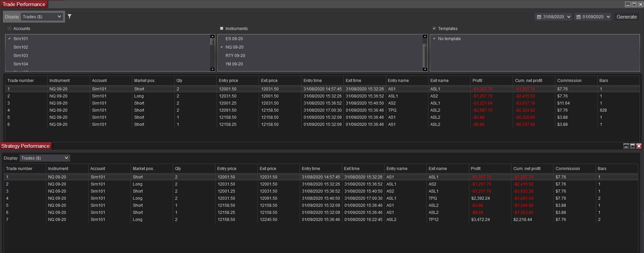Click the filter funnel icon

pos(69,17)
